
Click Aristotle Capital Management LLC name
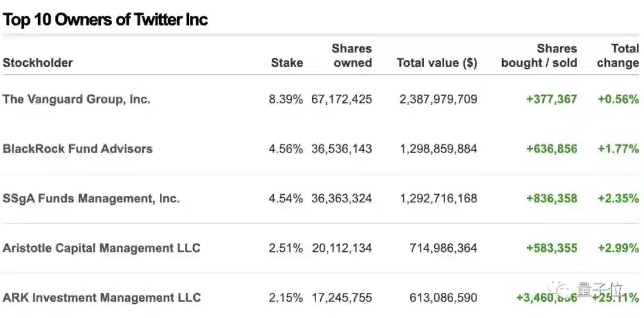coord(101,248)
